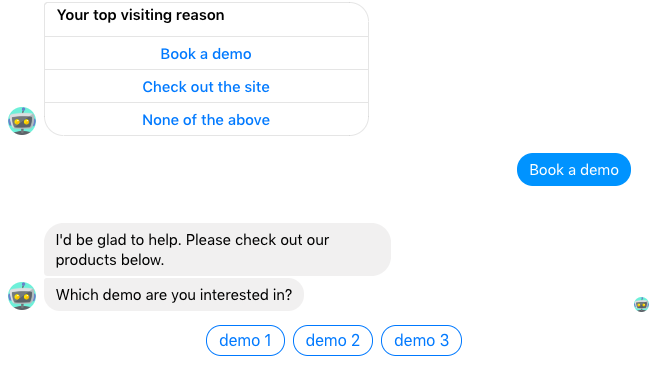This screenshot has height=371, width=657.
Task: Select the 'Book a demo' option in the card
Action: (206, 54)
